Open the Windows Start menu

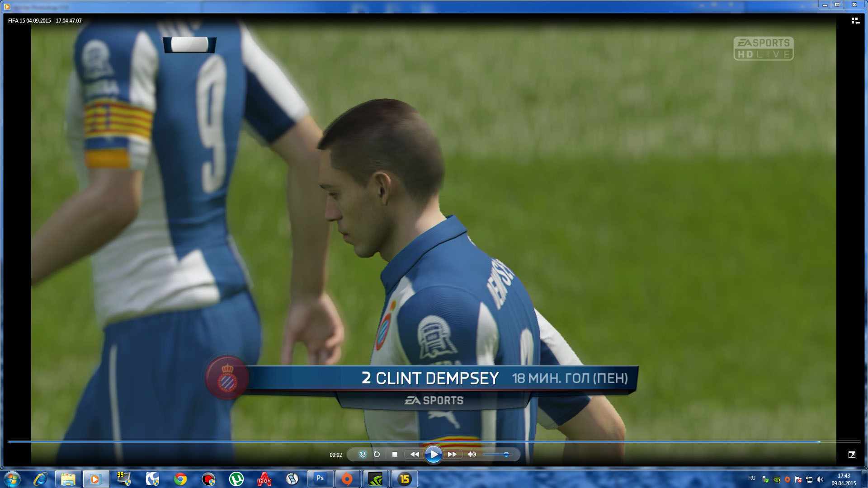tap(12, 479)
